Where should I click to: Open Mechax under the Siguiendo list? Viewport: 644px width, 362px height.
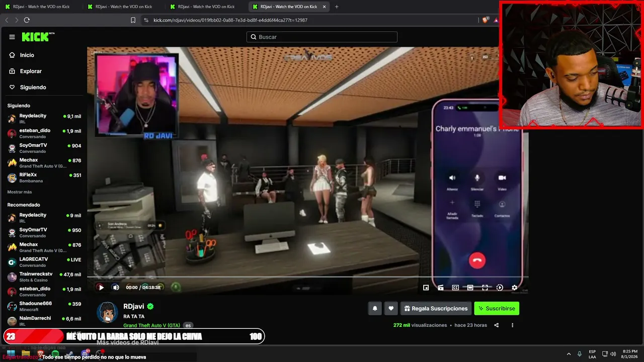[x=44, y=163]
